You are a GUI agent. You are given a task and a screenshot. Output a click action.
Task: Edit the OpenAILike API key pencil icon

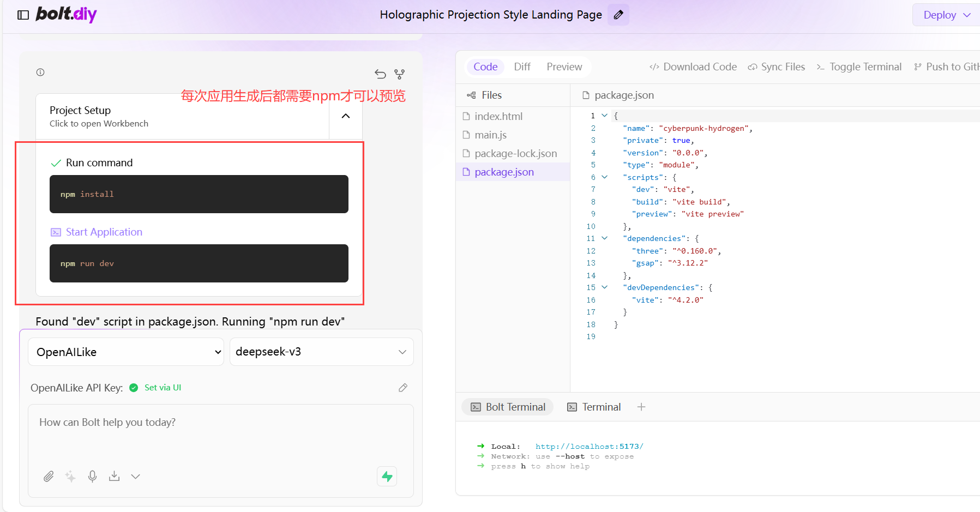point(403,388)
